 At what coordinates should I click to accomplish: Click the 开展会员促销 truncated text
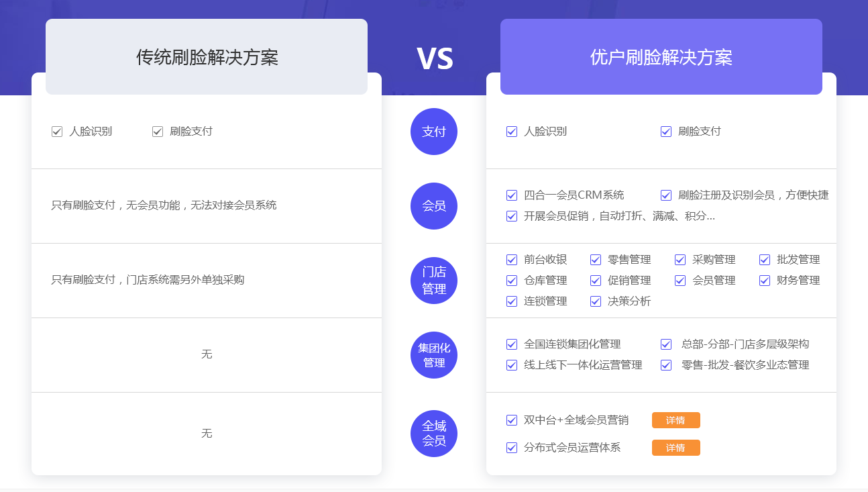tap(619, 216)
